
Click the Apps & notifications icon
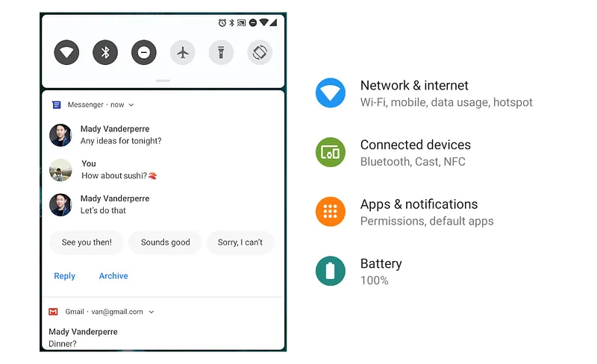[x=331, y=212]
